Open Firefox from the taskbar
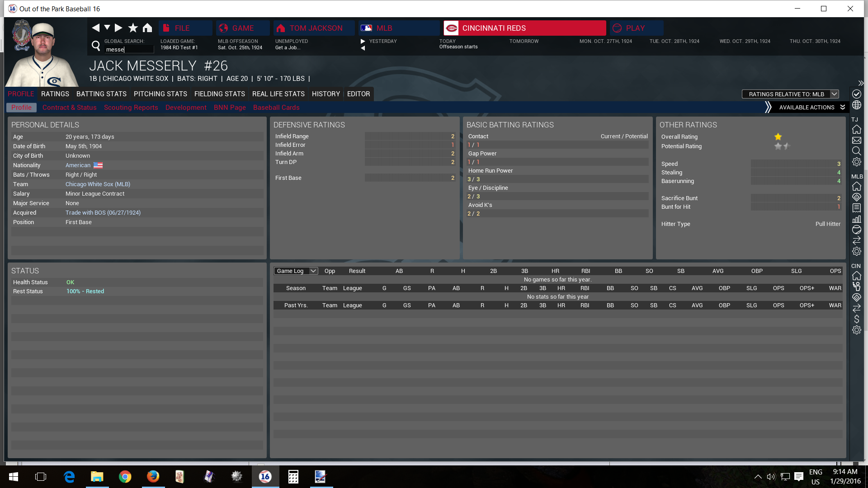The width and height of the screenshot is (868, 488). pyautogui.click(x=153, y=477)
